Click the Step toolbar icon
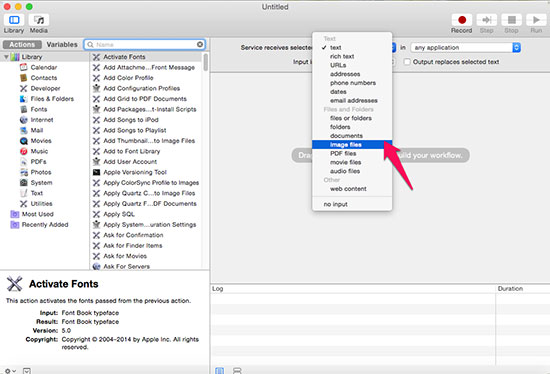 (x=487, y=20)
